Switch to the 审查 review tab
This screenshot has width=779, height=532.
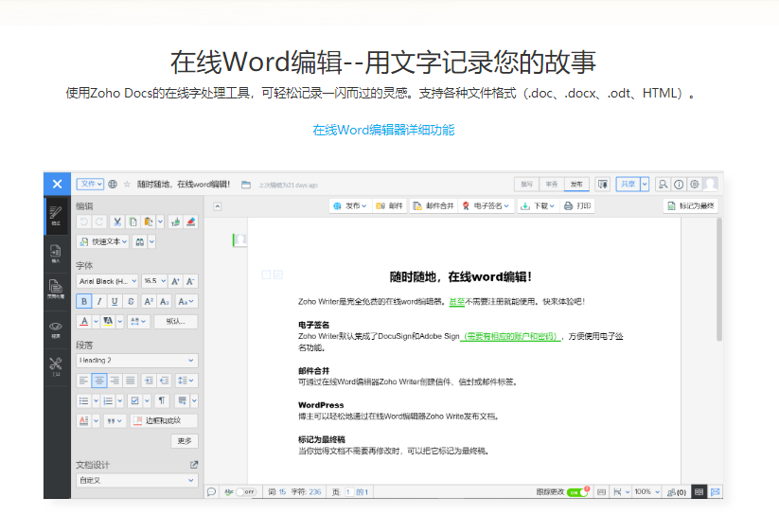[x=552, y=185]
